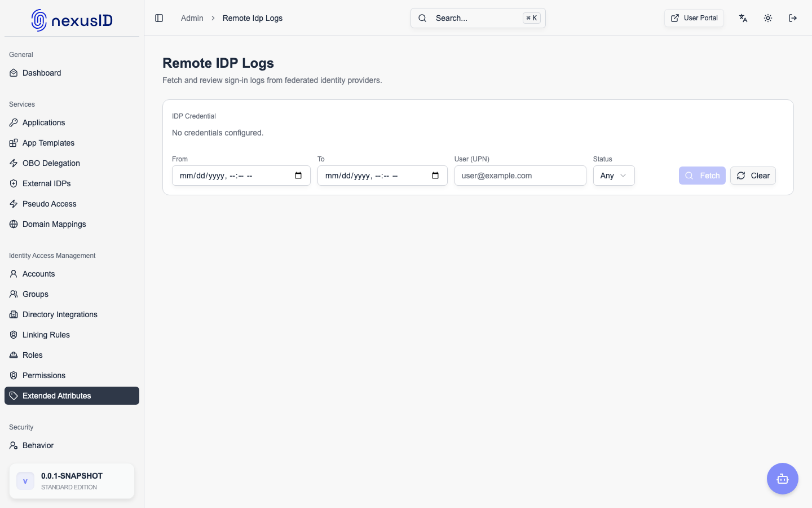Click the "STANDARD EDITION" label
Image resolution: width=812 pixels, height=508 pixels.
pos(69,487)
